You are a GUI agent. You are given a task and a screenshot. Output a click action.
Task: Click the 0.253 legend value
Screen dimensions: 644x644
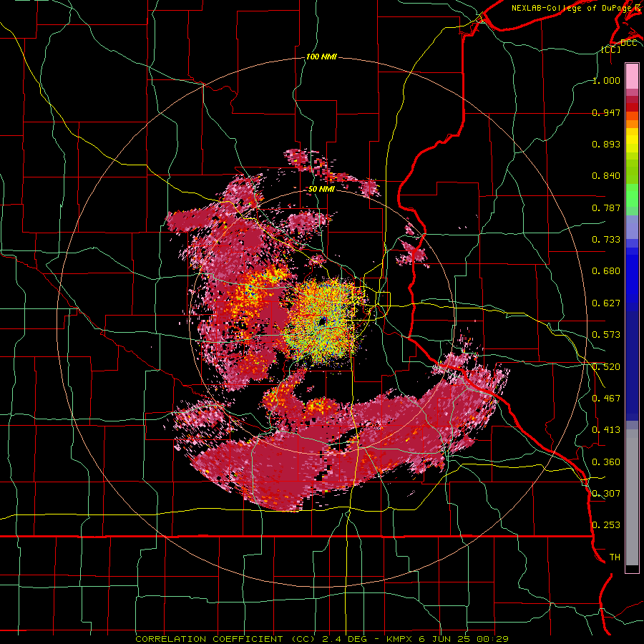(606, 525)
